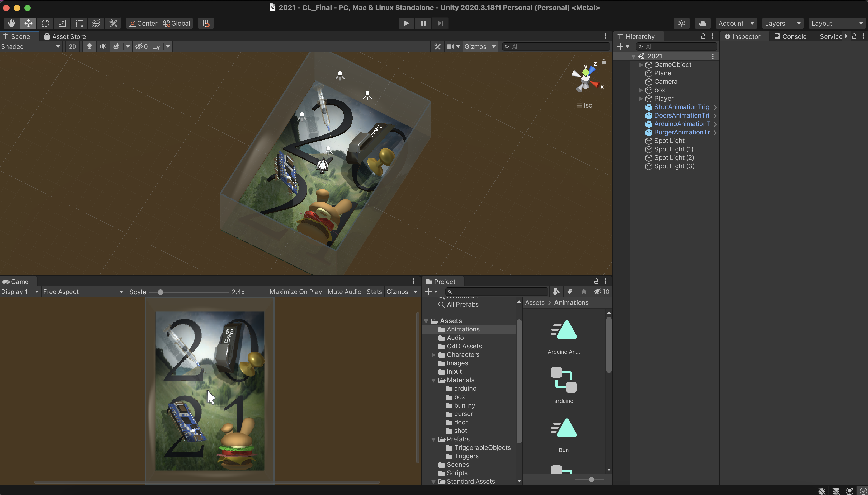This screenshot has height=495, width=868.
Task: Adjust the Game view Scale slider
Action: point(160,292)
